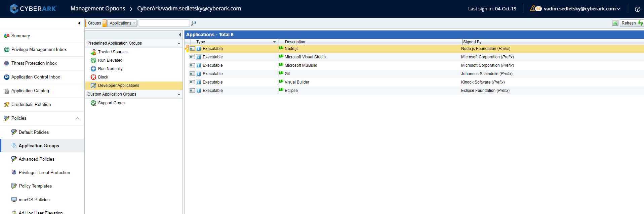The height and width of the screenshot is (214, 644).
Task: Open Advanced Policies
Action: click(36, 159)
